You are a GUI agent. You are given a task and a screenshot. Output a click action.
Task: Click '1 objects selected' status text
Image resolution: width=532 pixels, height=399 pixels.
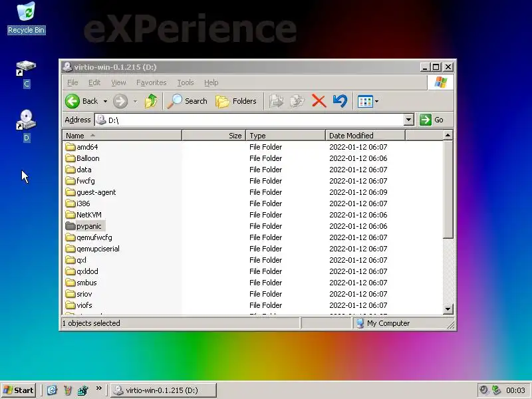point(91,323)
